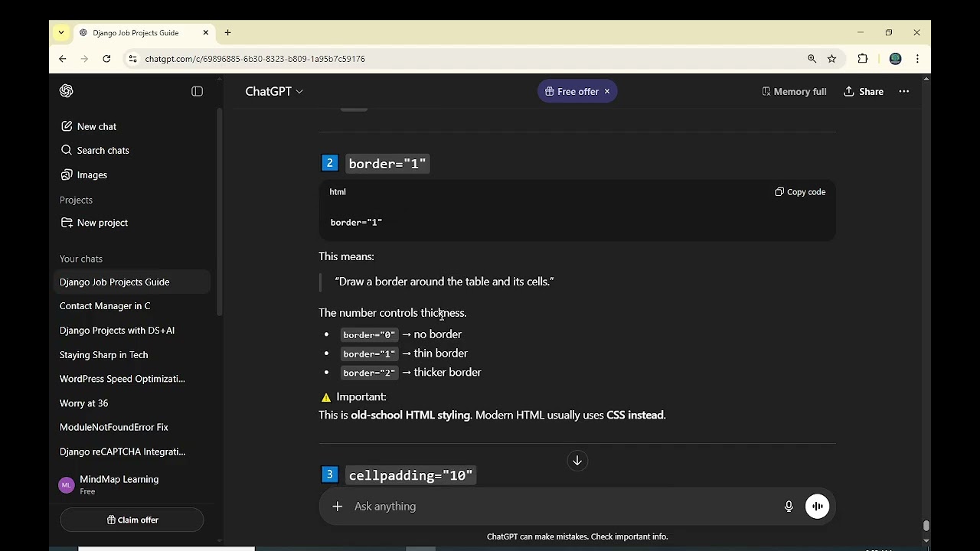Image resolution: width=980 pixels, height=551 pixels.
Task: Close the Django Job Projects Guide tab
Action: coord(205,33)
